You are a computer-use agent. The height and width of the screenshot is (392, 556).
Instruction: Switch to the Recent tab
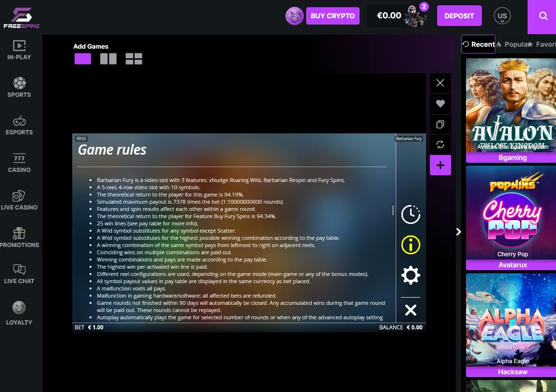coord(478,44)
